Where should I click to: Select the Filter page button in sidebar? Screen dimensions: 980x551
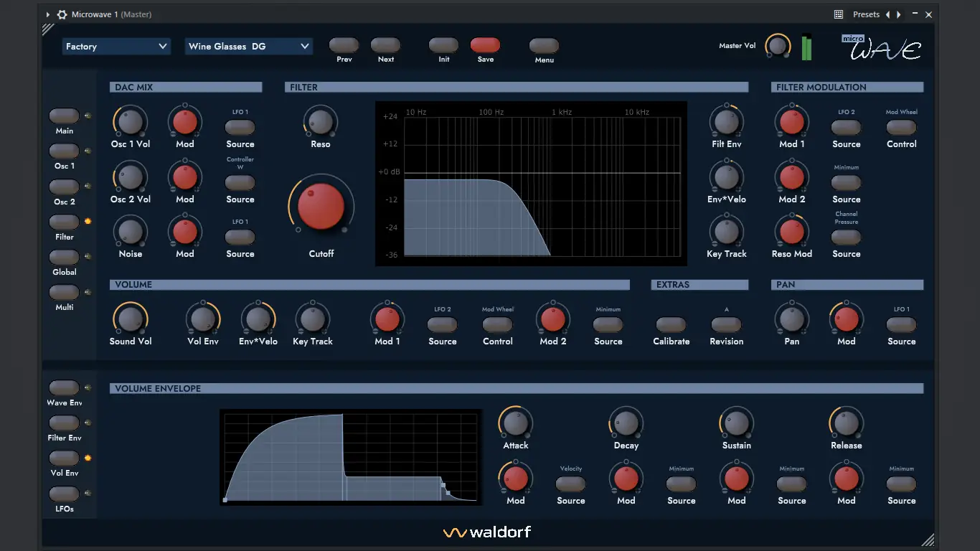tap(64, 222)
